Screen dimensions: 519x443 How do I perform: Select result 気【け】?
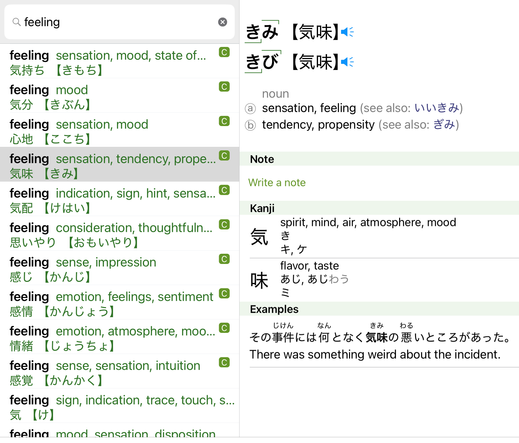pyautogui.click(x=119, y=406)
